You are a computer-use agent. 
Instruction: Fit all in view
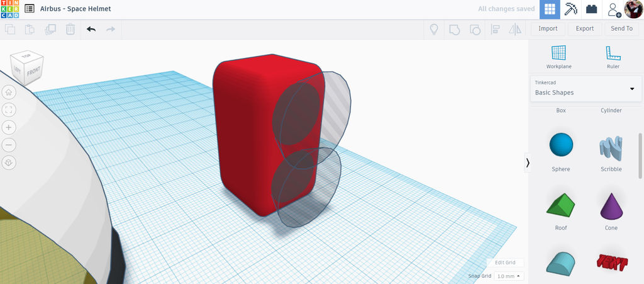pyautogui.click(x=9, y=110)
